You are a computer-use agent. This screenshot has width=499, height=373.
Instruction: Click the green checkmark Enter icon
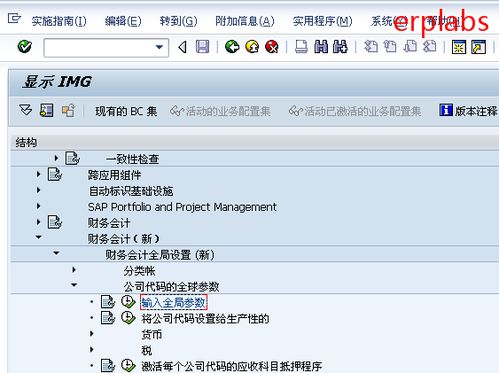click(25, 47)
